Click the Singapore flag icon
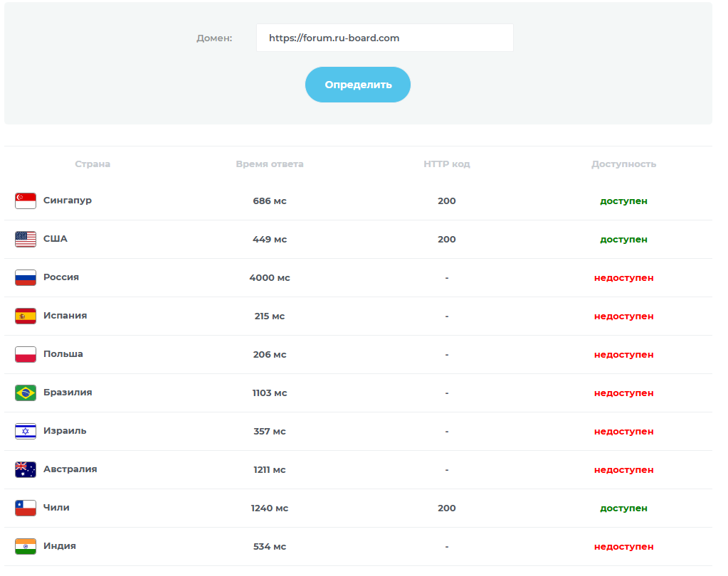The width and height of the screenshot is (728, 576). tap(26, 201)
